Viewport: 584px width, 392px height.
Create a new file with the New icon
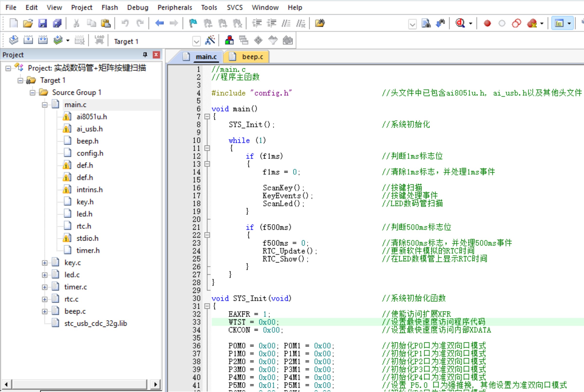[14, 23]
